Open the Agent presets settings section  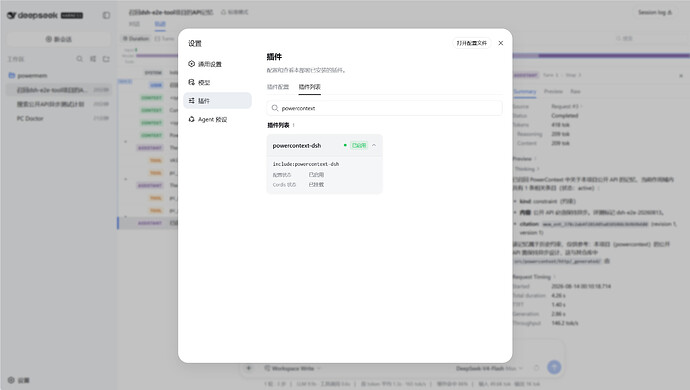[217, 119]
